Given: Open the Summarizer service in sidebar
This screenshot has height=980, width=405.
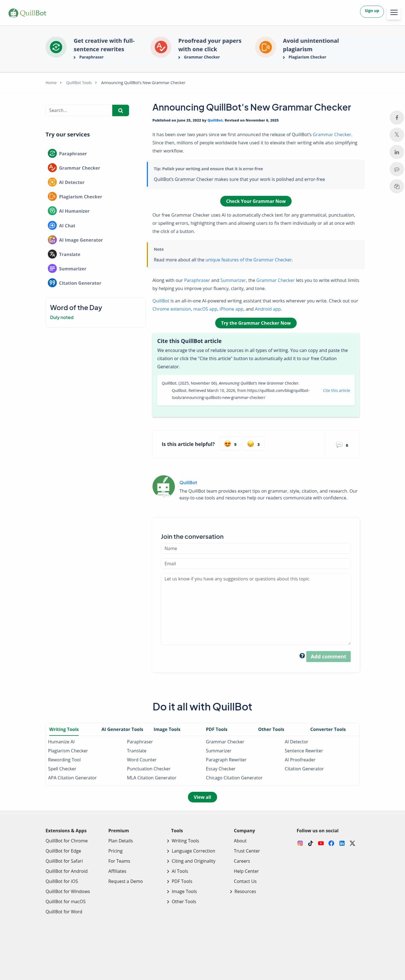Looking at the screenshot, I should (72, 269).
